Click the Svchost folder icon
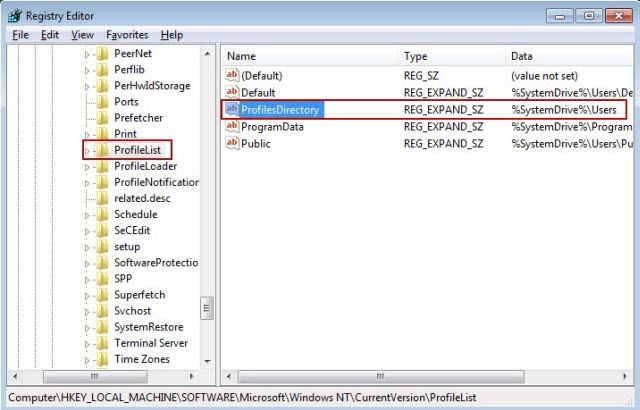This screenshot has width=640, height=410. point(102,311)
